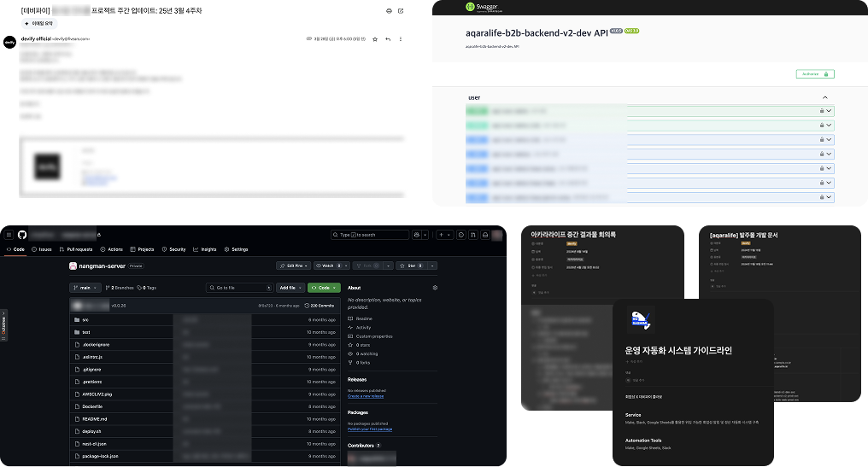Viewport: 868px width, 467px height.
Task: Click the Contributors heading
Action: pos(361,446)
